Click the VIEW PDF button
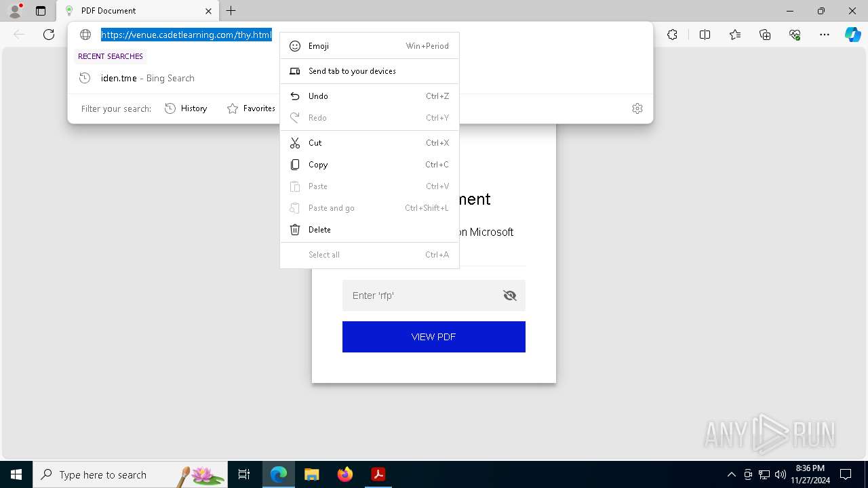This screenshot has width=868, height=488. (434, 337)
